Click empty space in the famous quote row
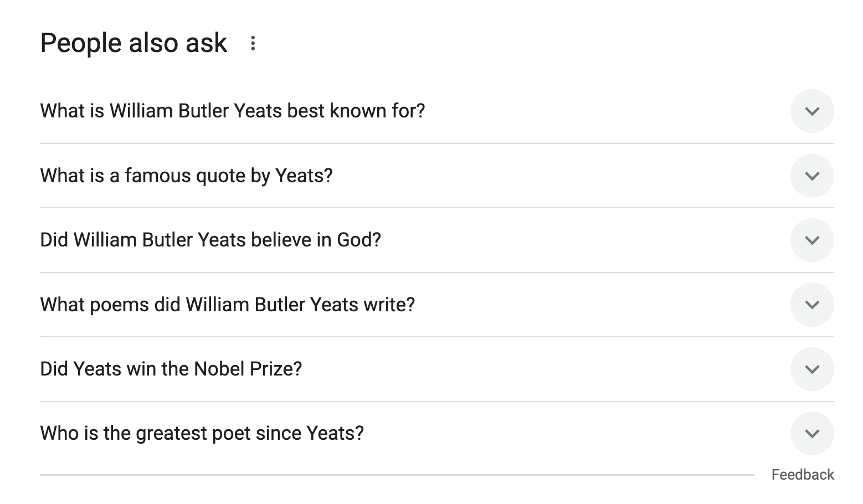This screenshot has width=863, height=504. (x=554, y=176)
